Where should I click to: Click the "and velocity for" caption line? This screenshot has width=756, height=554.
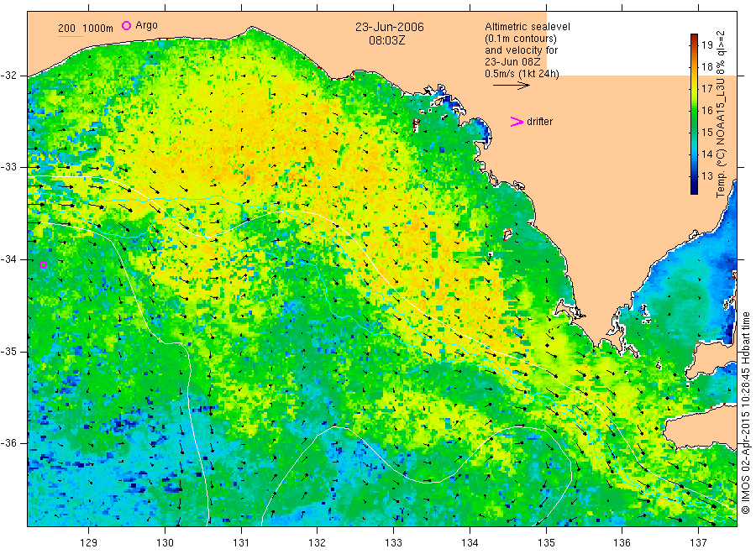coord(521,50)
